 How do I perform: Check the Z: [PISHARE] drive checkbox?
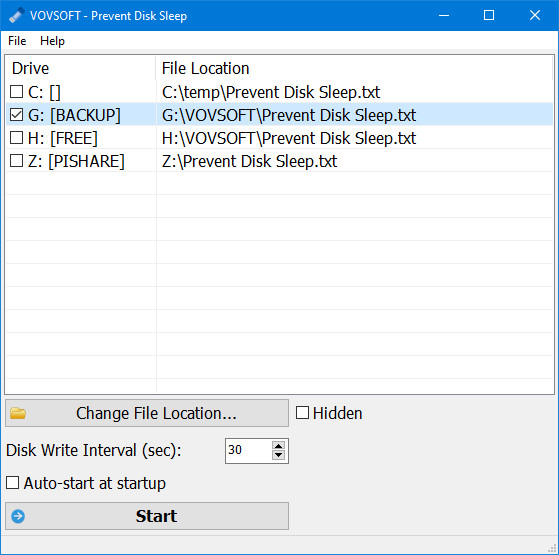pyautogui.click(x=16, y=161)
